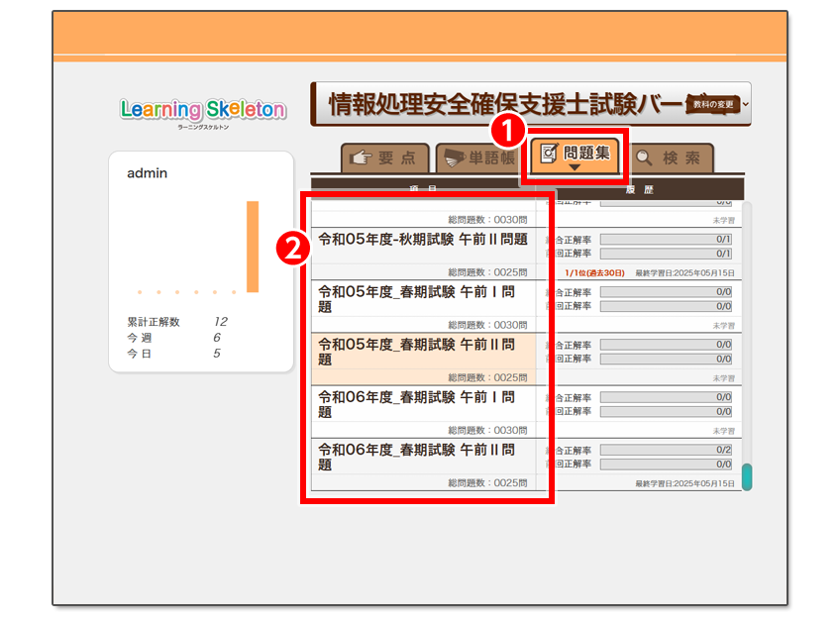The image size is (840, 622).
Task: Click the 0/2 progress bar for 令和06年度 午前Ⅱ
Action: [666, 450]
